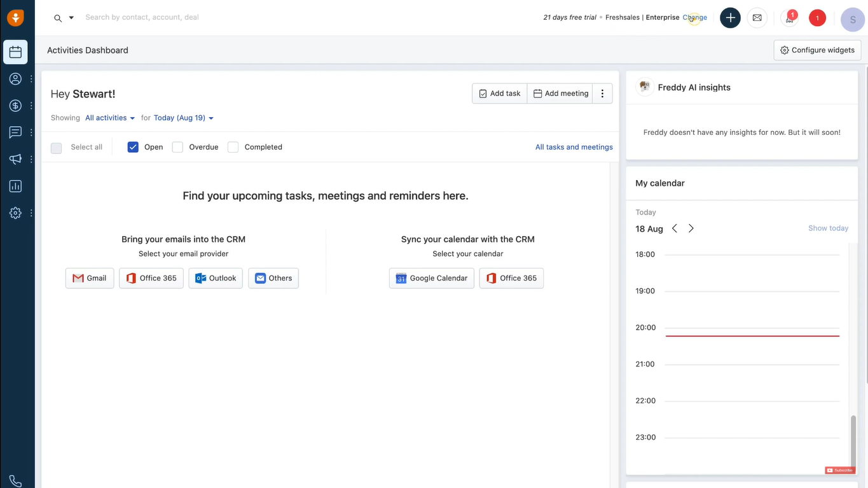868x488 pixels.
Task: Open the Deals dollar icon in sidebar
Action: (x=15, y=106)
